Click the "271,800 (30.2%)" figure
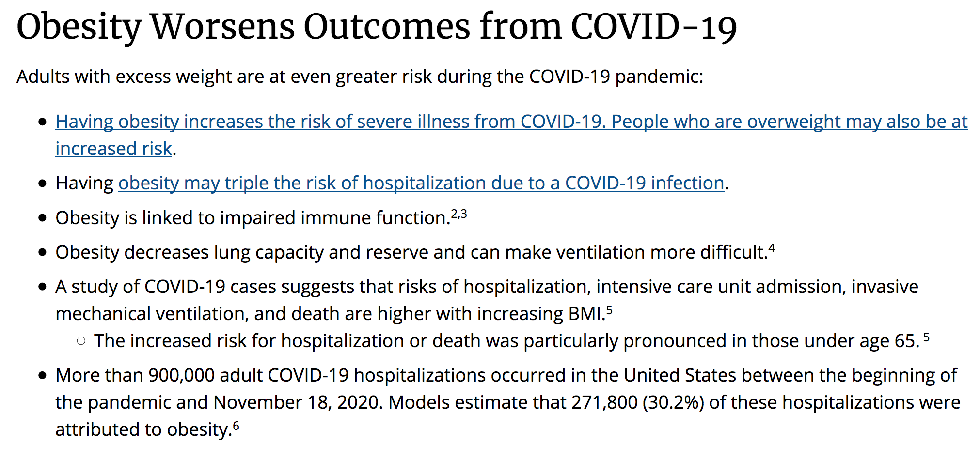The width and height of the screenshot is (980, 460). [637, 402]
